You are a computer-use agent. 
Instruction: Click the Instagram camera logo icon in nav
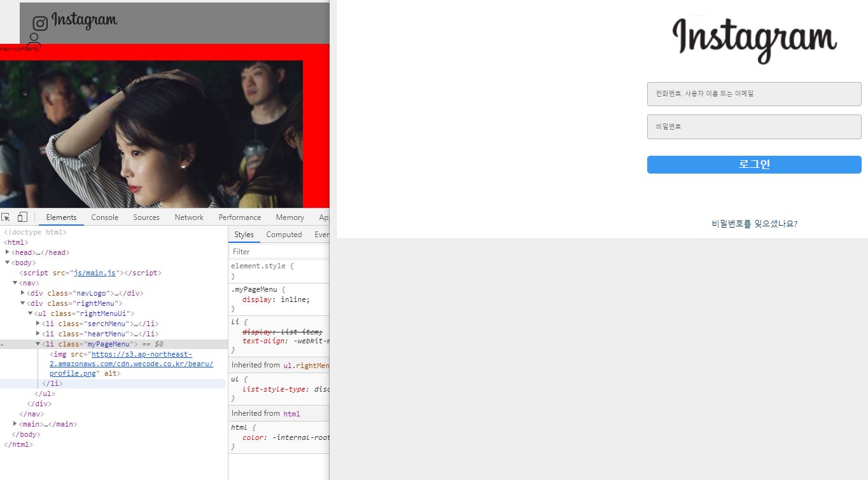pyautogui.click(x=40, y=24)
